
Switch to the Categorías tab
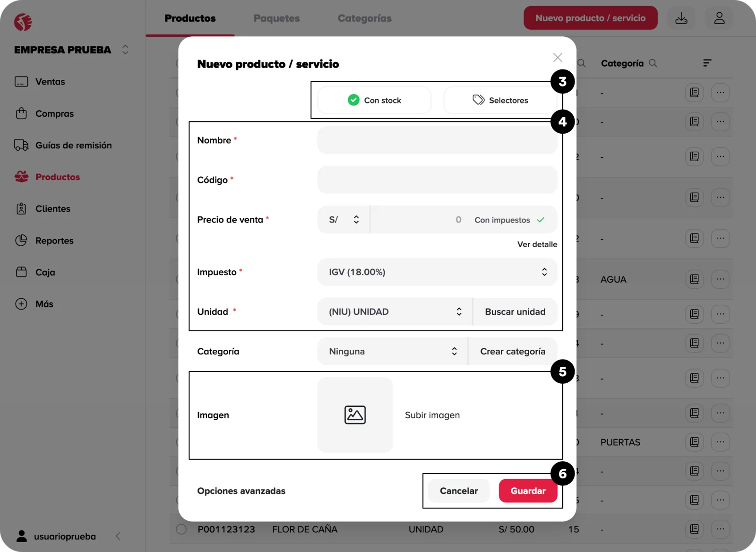point(364,18)
